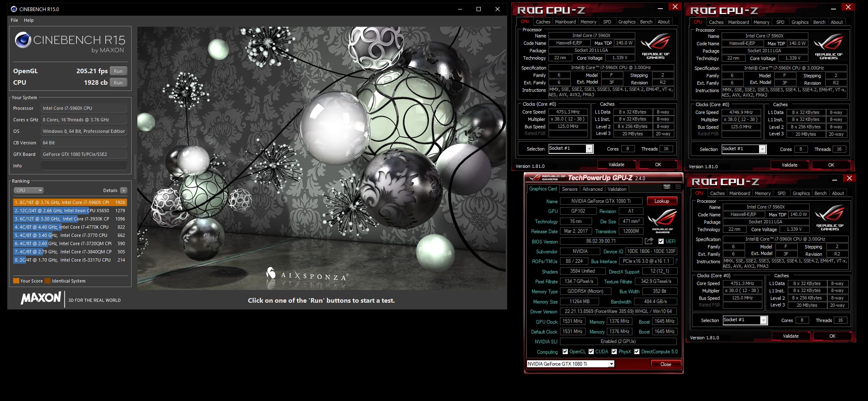Select ranking row 'Intel Core i7-3840QM' 505
The image size is (868, 401).
(x=70, y=252)
